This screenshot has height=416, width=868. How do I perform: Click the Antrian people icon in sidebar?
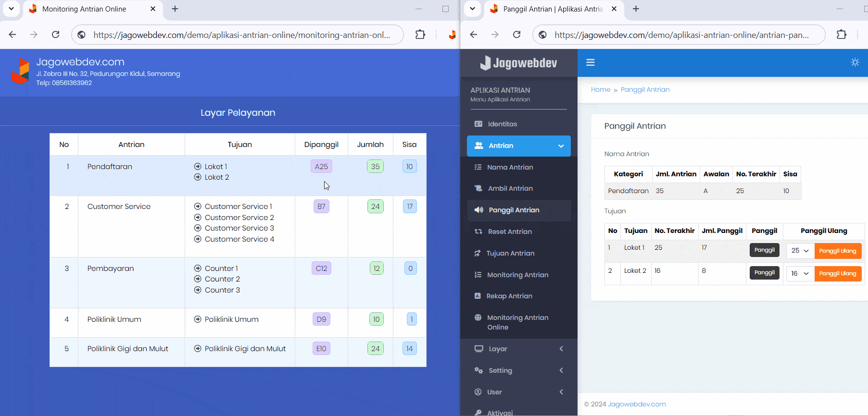pos(479,146)
